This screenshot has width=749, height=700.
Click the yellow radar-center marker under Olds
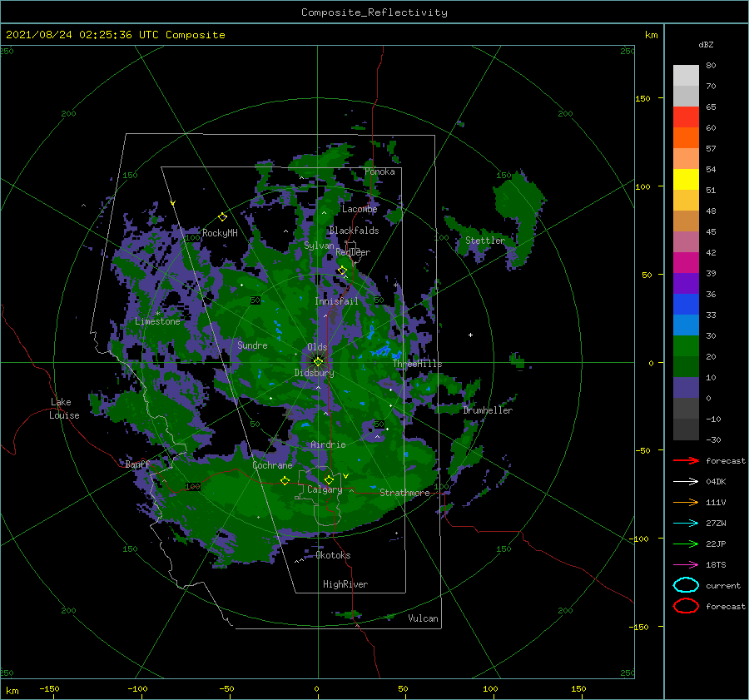pyautogui.click(x=318, y=362)
